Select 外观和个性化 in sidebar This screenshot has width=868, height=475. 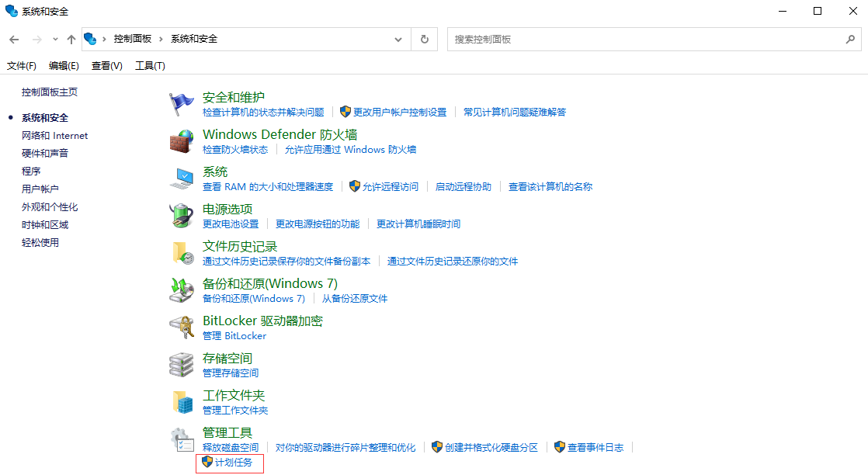tap(50, 207)
